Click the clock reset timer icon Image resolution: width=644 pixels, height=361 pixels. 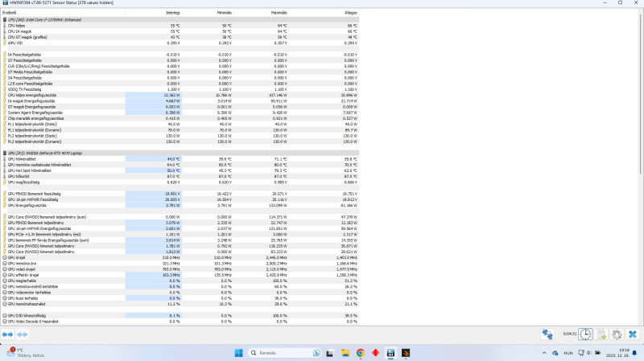585,334
